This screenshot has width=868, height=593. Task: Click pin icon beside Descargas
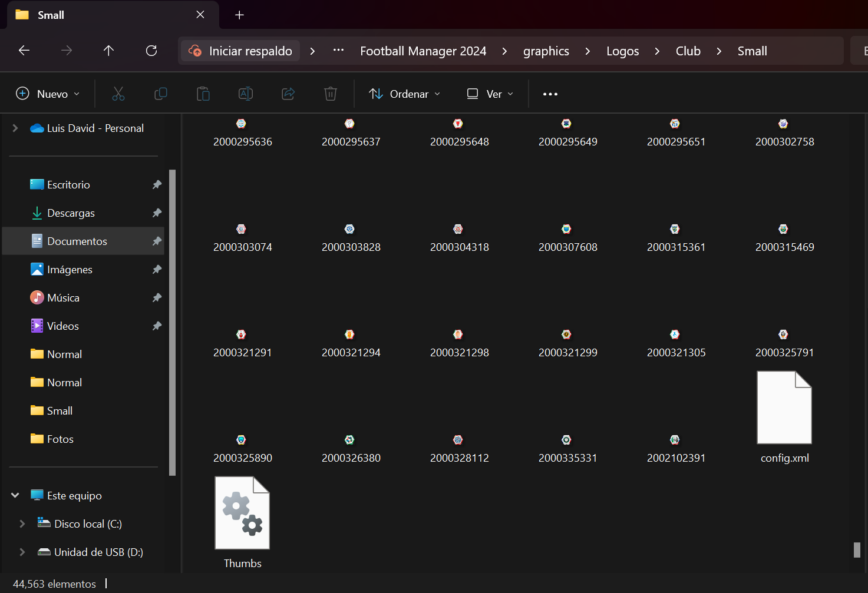[x=157, y=213]
